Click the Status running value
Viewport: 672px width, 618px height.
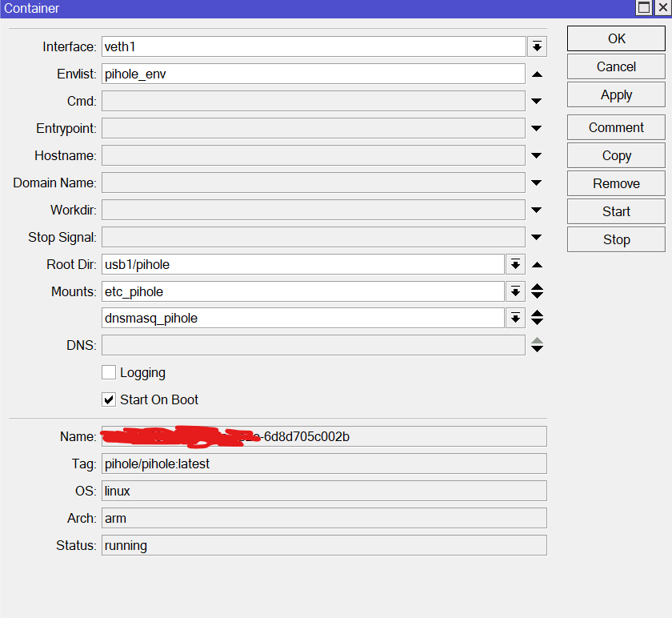tap(324, 545)
